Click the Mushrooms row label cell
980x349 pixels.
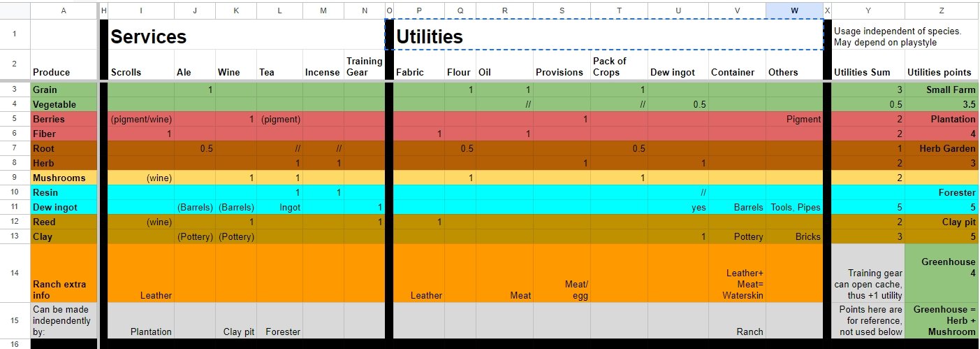click(x=64, y=178)
